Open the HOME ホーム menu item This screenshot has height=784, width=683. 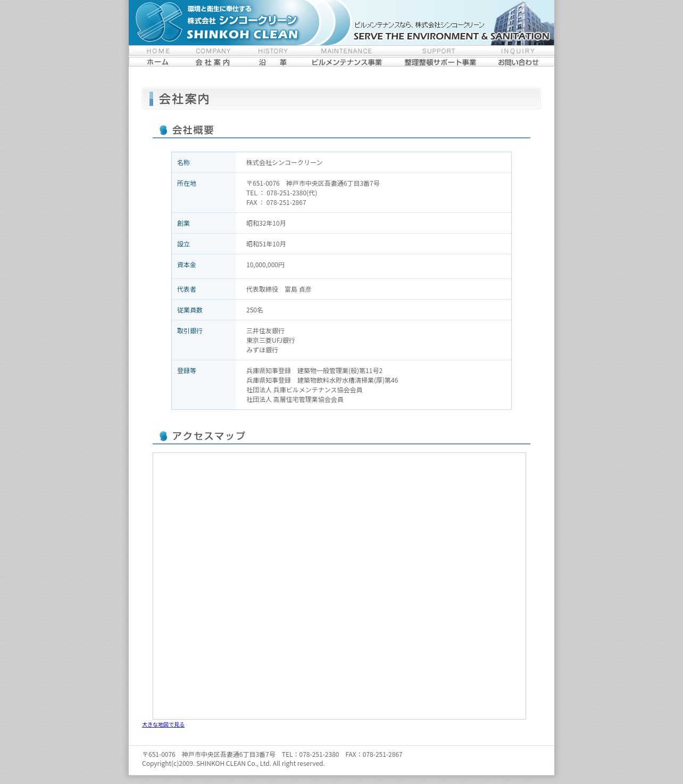158,56
